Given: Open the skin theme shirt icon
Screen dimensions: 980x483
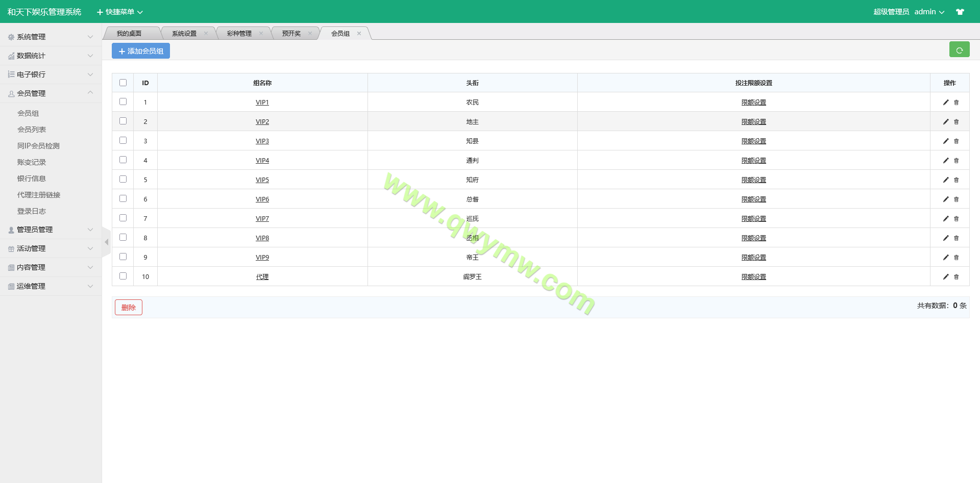Looking at the screenshot, I should [x=960, y=12].
